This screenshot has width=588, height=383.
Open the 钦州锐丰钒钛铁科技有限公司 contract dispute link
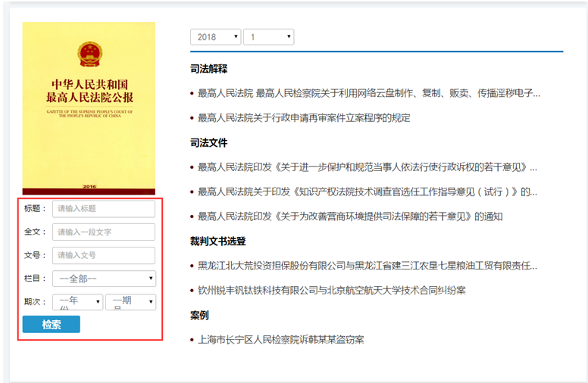pyautogui.click(x=332, y=291)
